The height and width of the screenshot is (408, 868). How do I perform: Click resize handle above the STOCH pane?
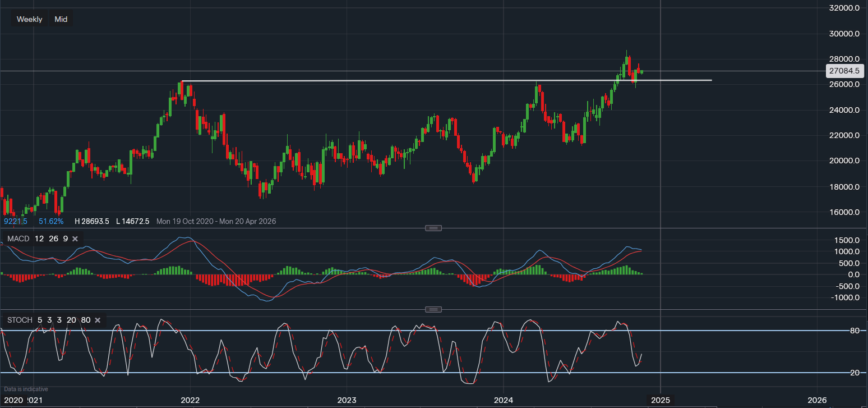pyautogui.click(x=433, y=309)
